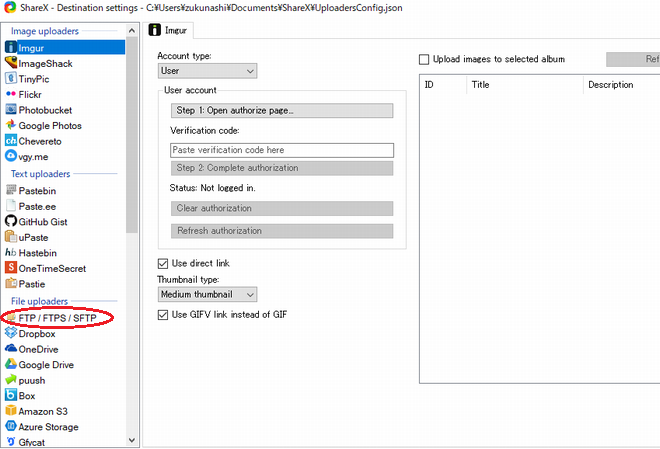Click the Refresh authorization button
The image size is (660, 449).
(282, 231)
